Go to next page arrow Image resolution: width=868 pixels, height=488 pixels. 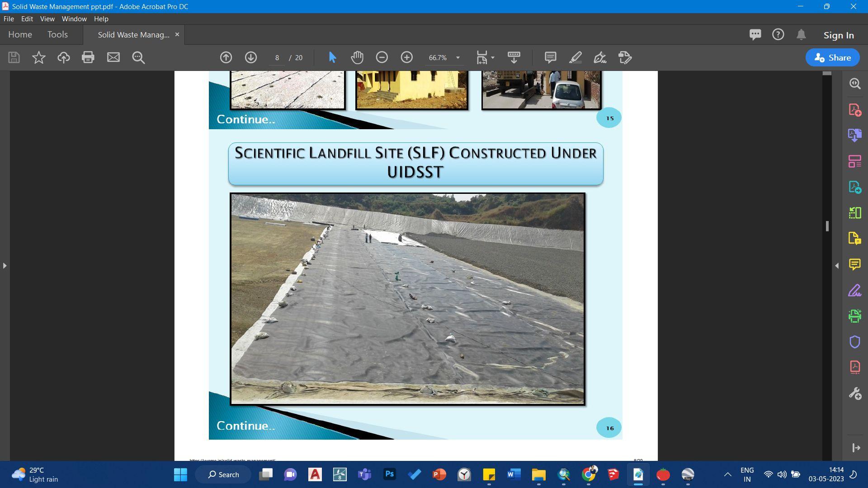[x=250, y=57]
